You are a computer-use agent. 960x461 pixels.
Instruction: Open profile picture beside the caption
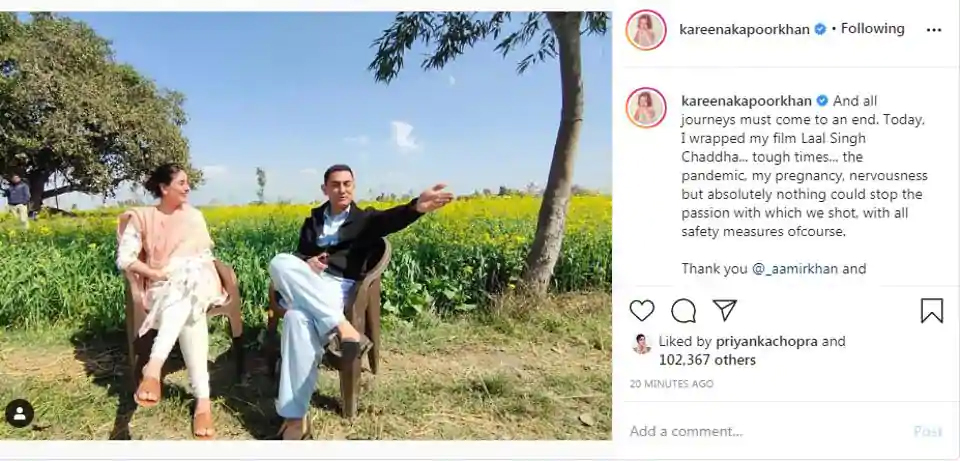pyautogui.click(x=646, y=108)
